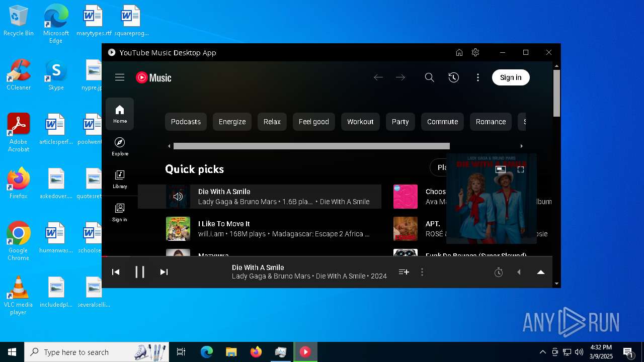Viewport: 644px width, 362px height.
Task: Show hidden system tray icons
Action: [x=542, y=352]
